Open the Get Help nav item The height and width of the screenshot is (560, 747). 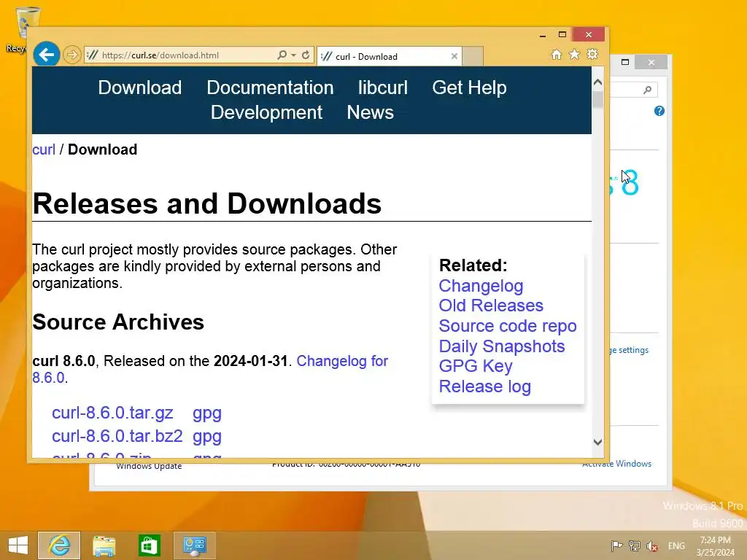(469, 87)
